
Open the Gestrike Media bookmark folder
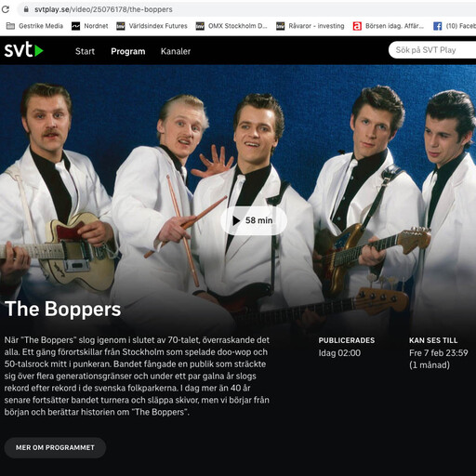click(x=34, y=26)
